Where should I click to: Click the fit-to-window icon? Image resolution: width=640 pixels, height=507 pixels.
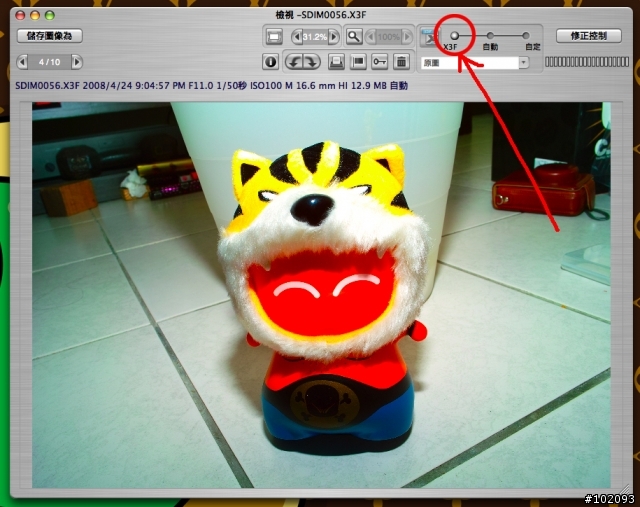tap(274, 37)
